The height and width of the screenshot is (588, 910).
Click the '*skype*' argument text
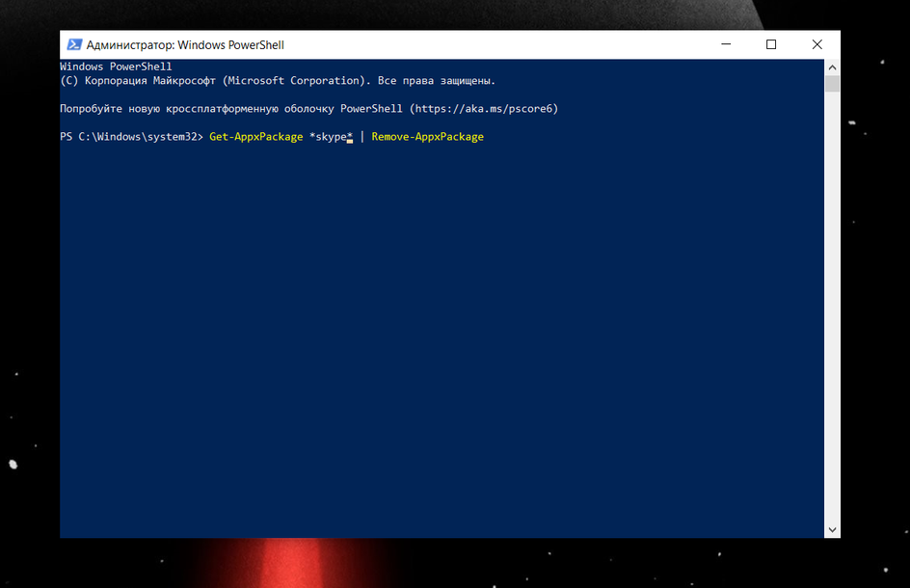331,137
